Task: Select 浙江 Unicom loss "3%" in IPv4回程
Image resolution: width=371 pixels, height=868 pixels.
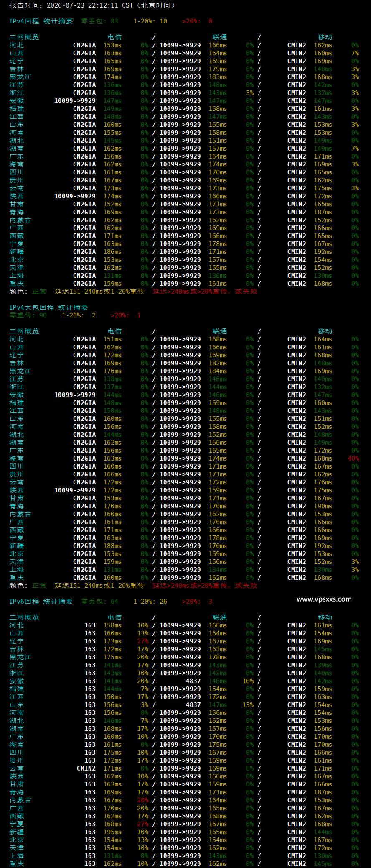Action: (x=250, y=93)
